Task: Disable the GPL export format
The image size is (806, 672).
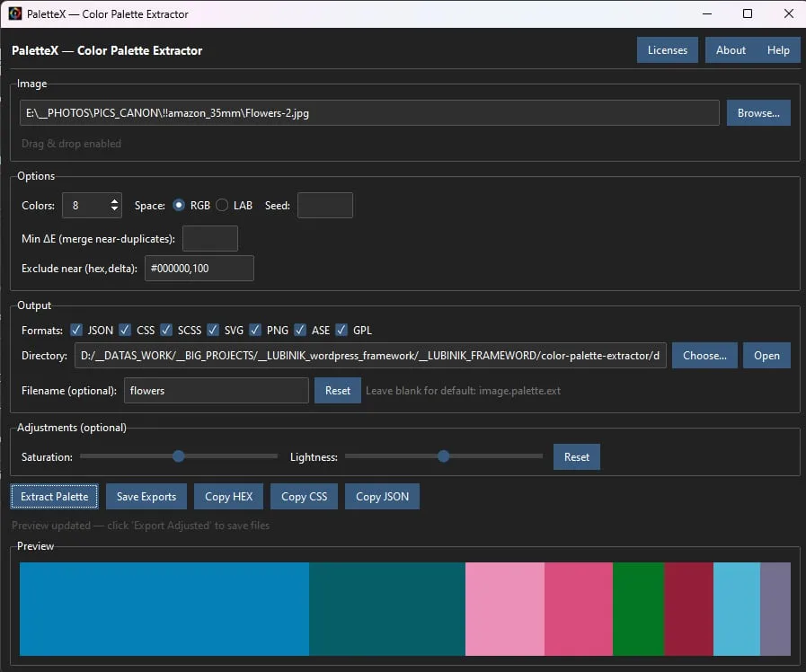Action: pyautogui.click(x=341, y=330)
